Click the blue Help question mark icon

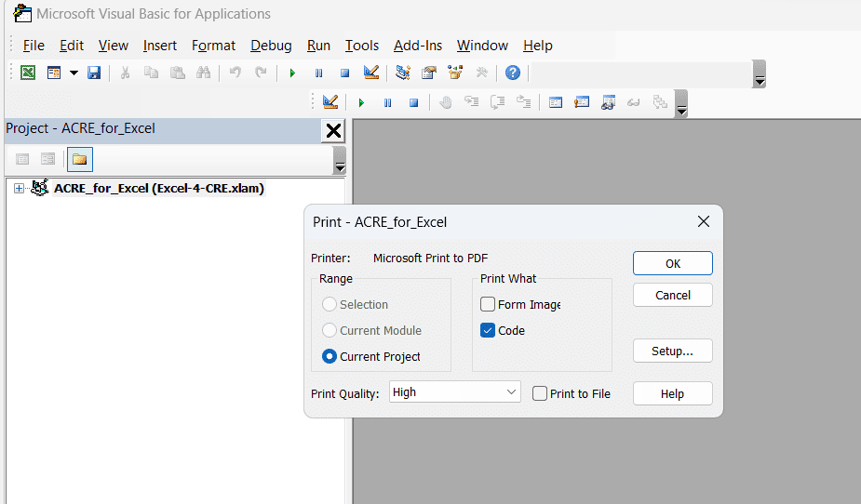tap(512, 73)
